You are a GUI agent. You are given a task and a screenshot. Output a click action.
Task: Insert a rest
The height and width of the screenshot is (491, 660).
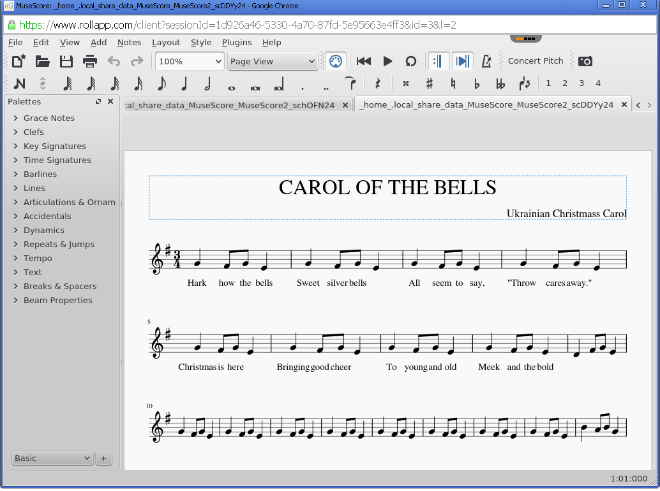click(x=378, y=83)
